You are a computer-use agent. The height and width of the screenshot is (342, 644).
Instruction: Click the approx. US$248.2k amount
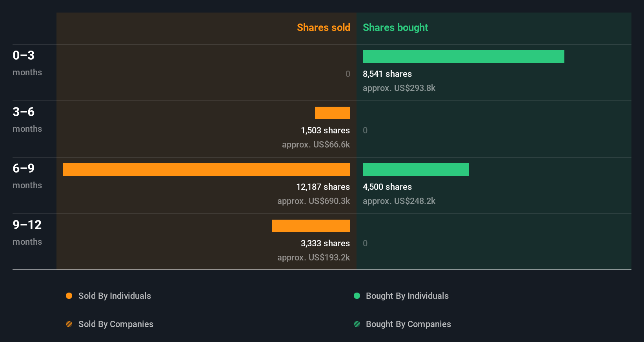[x=399, y=201]
